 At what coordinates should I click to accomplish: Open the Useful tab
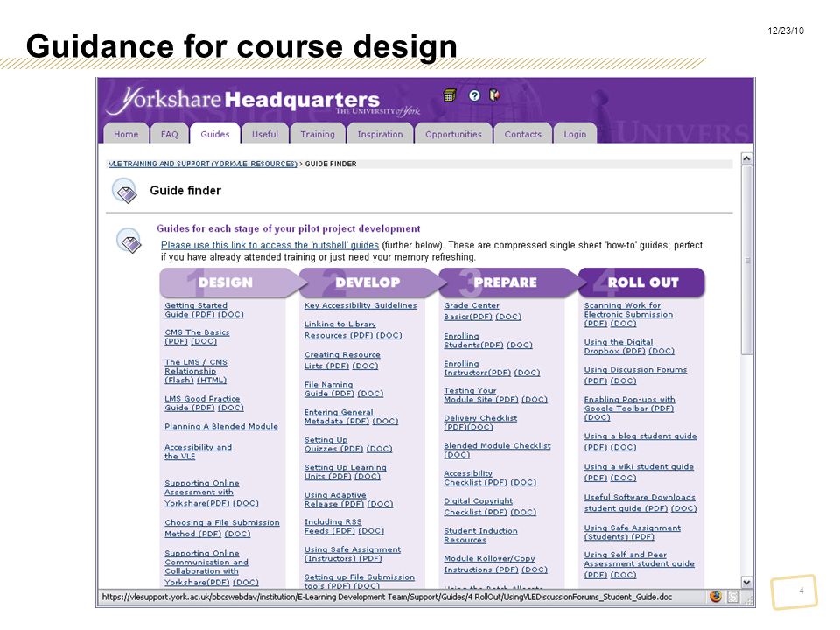(x=265, y=134)
